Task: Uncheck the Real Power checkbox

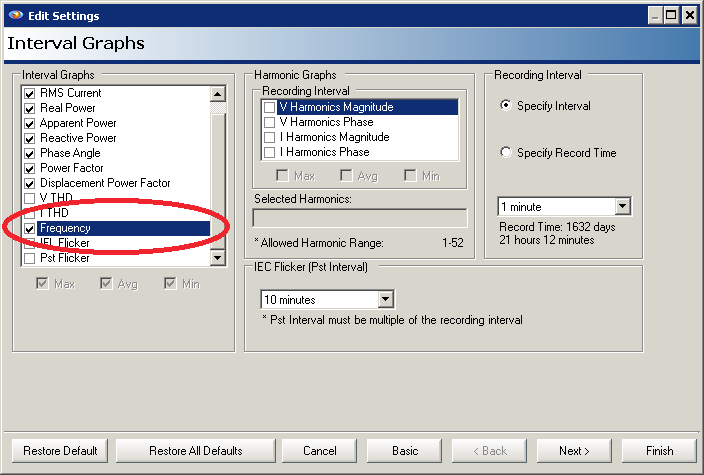Action: click(x=30, y=109)
